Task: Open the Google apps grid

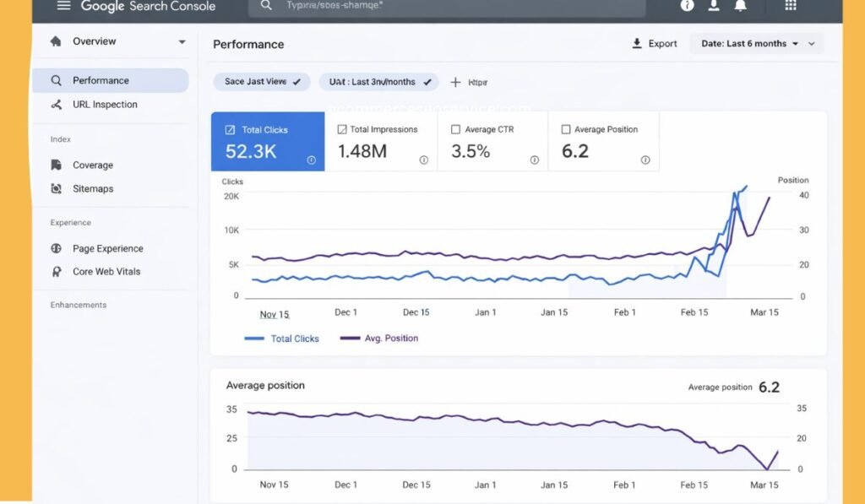Action: coord(791,7)
